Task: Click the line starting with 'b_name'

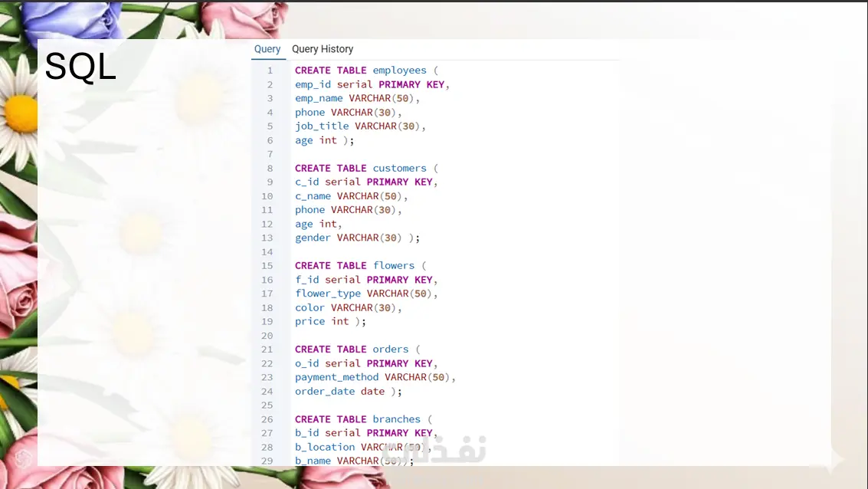Action: pos(354,461)
